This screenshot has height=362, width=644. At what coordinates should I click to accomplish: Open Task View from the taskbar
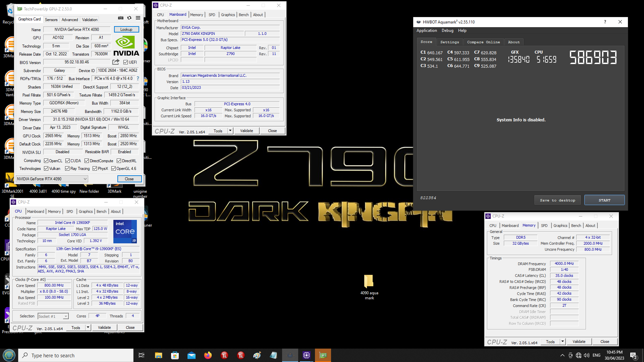pyautogui.click(x=141, y=355)
